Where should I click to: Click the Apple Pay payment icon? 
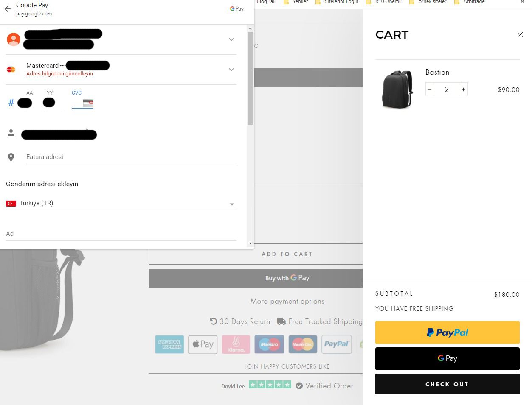[x=203, y=344]
